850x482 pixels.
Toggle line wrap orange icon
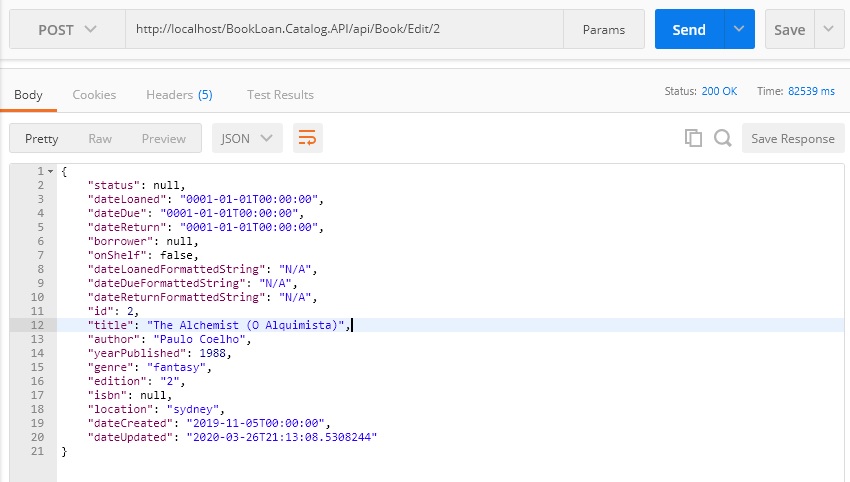click(x=307, y=138)
